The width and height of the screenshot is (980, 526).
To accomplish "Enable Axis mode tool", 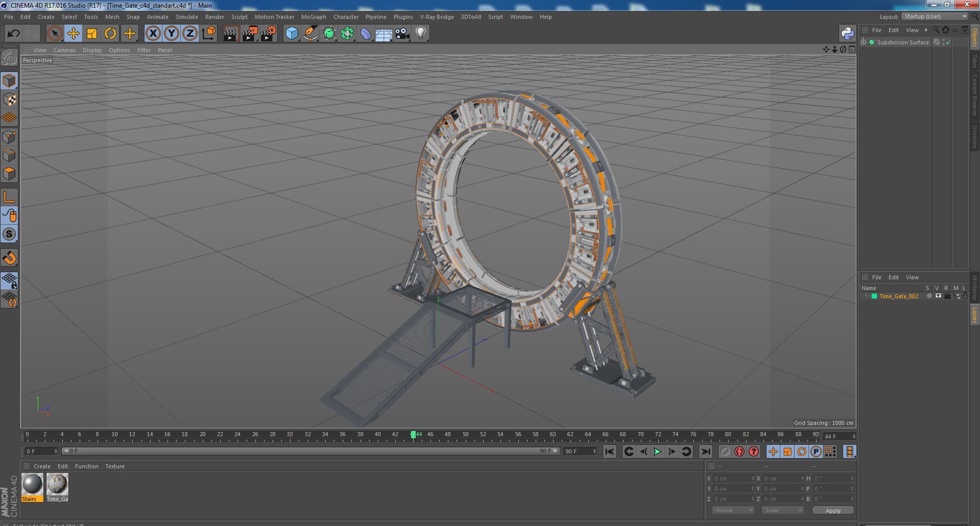I will [x=9, y=197].
